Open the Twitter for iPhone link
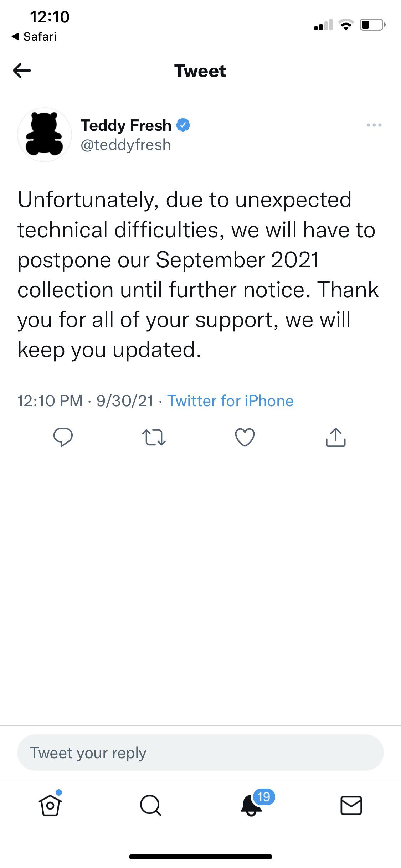Viewport: 401px width, 868px height. pyautogui.click(x=230, y=401)
